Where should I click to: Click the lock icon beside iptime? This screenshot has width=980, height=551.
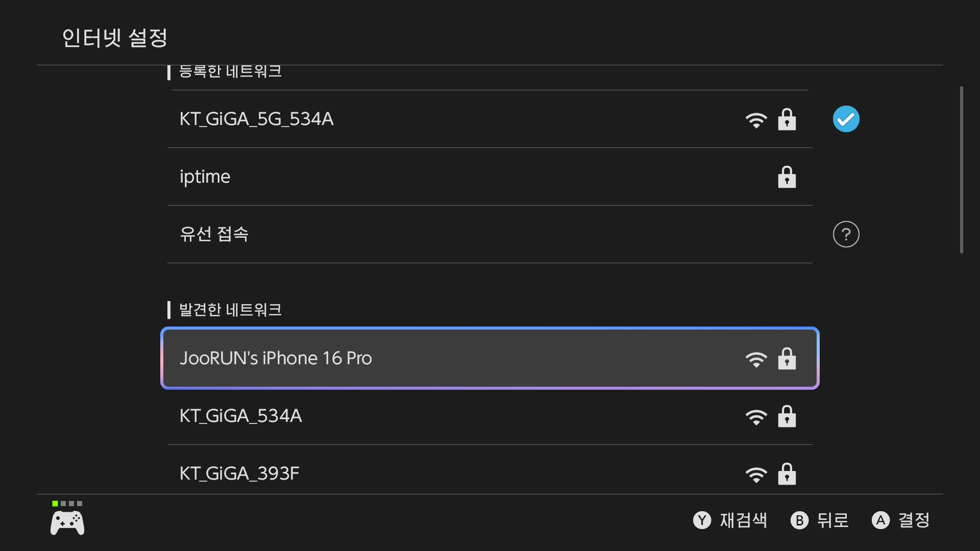pyautogui.click(x=787, y=177)
